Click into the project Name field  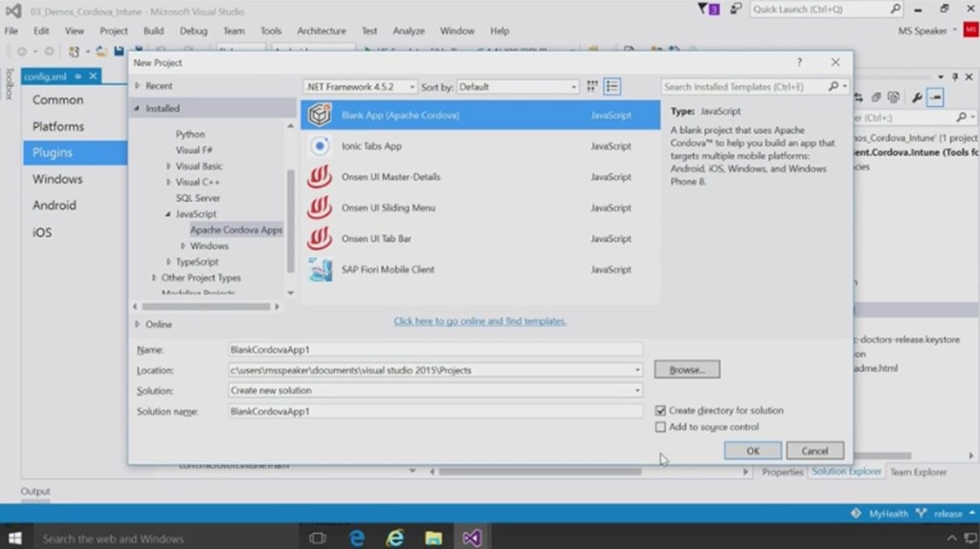click(435, 350)
